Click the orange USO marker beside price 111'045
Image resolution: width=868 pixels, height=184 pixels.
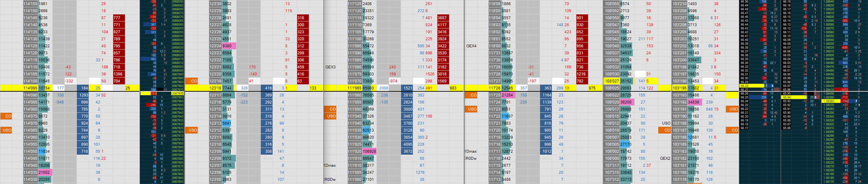tap(331, 116)
